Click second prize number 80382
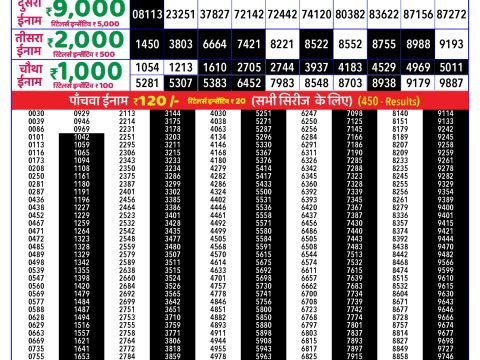This screenshot has height=360, width=480. click(350, 15)
